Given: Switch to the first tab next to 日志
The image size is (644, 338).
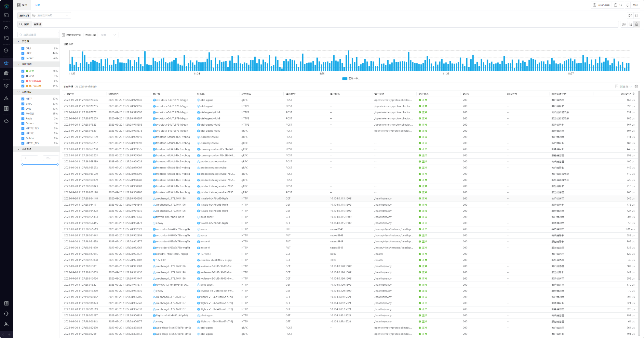Looking at the screenshot, I should [22, 5].
